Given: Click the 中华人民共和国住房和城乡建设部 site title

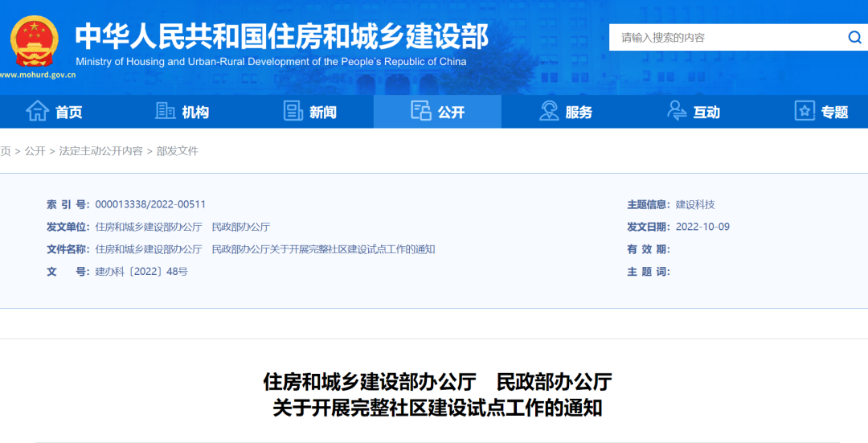Looking at the screenshot, I should (281, 36).
